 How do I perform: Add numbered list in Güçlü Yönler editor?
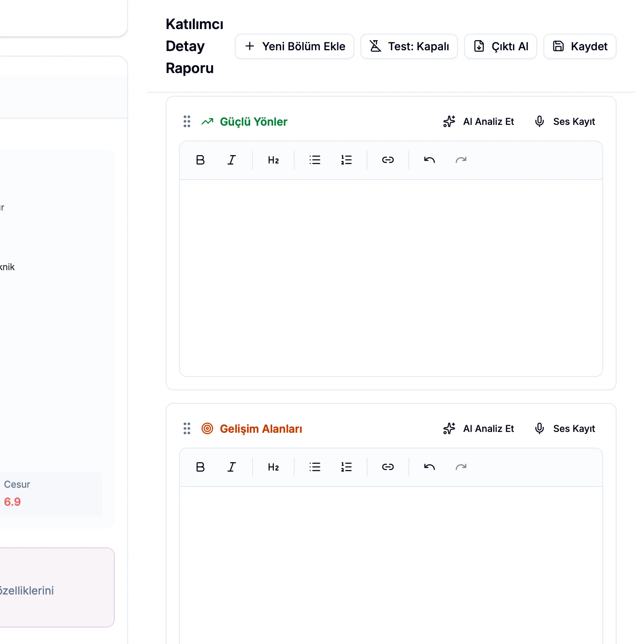tap(346, 160)
